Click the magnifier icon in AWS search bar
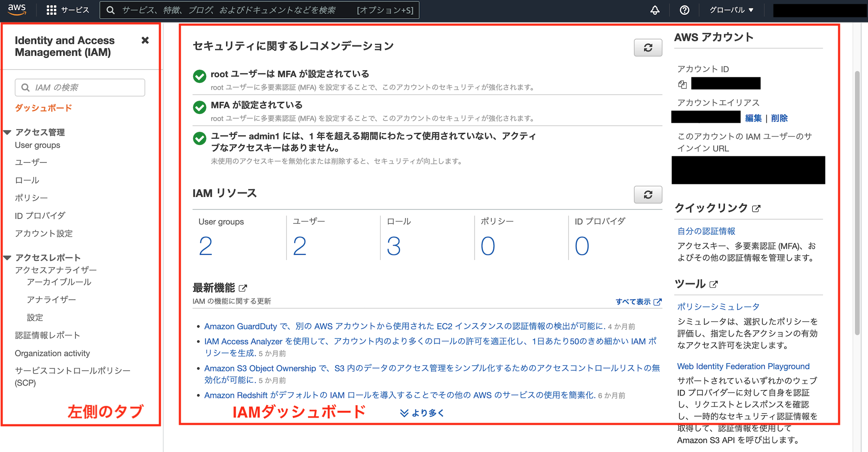This screenshot has width=868, height=452. pyautogui.click(x=111, y=10)
